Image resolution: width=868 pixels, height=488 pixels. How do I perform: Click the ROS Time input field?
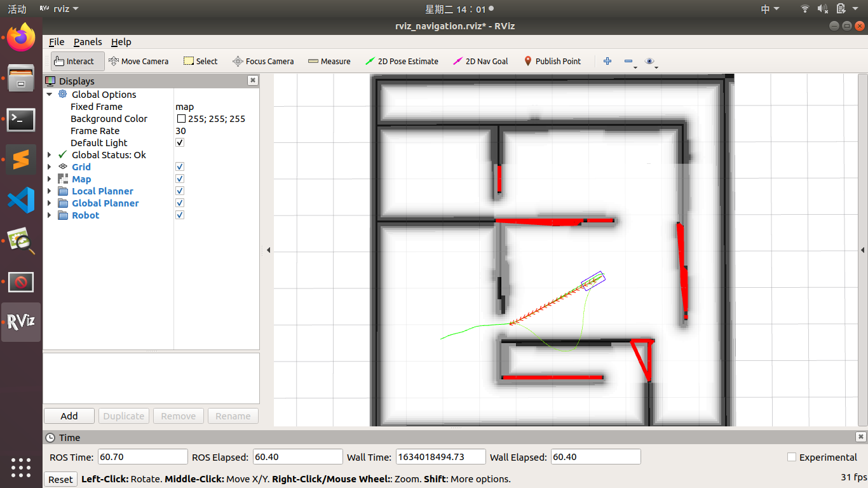click(142, 456)
